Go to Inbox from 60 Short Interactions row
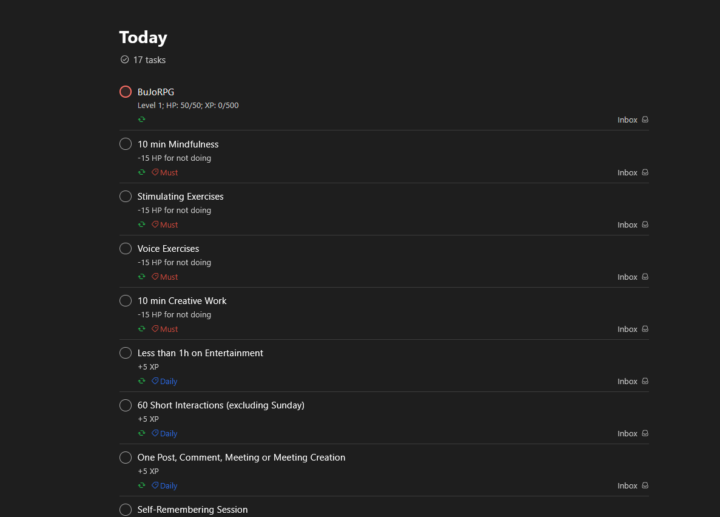This screenshot has height=517, width=720. coord(633,433)
